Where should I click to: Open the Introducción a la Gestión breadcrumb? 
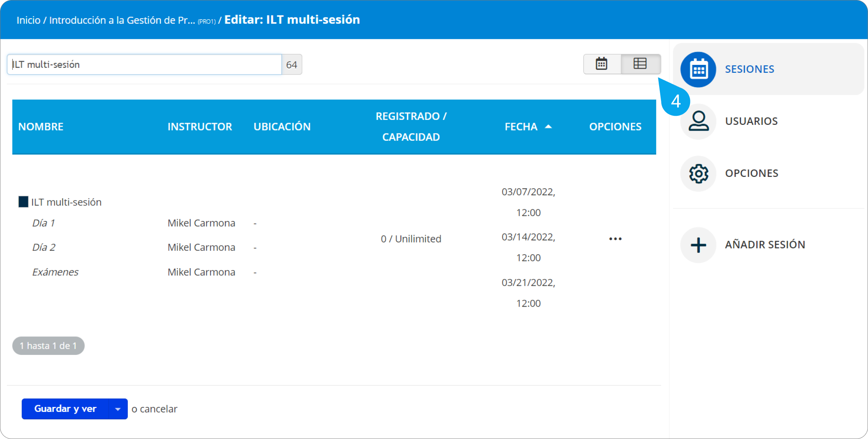point(122,20)
